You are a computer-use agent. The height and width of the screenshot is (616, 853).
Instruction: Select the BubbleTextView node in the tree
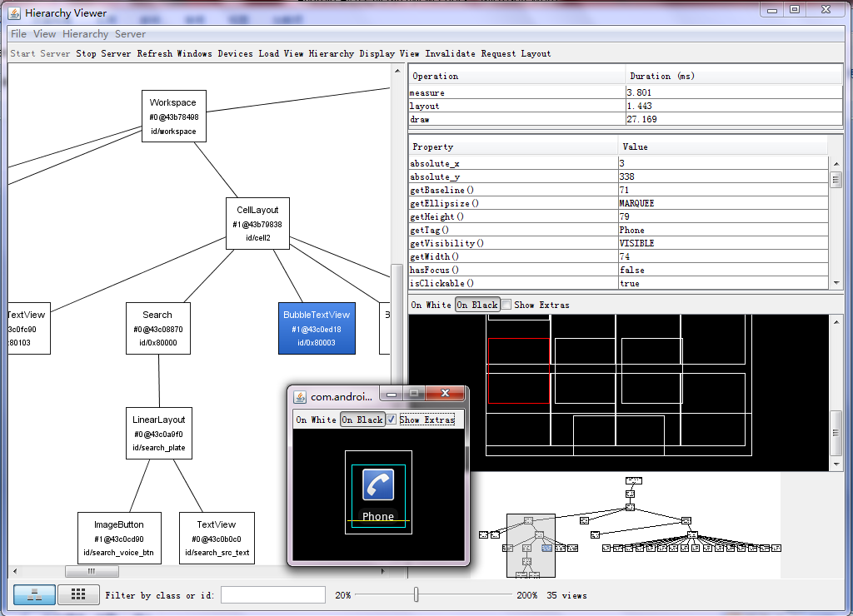tap(317, 328)
